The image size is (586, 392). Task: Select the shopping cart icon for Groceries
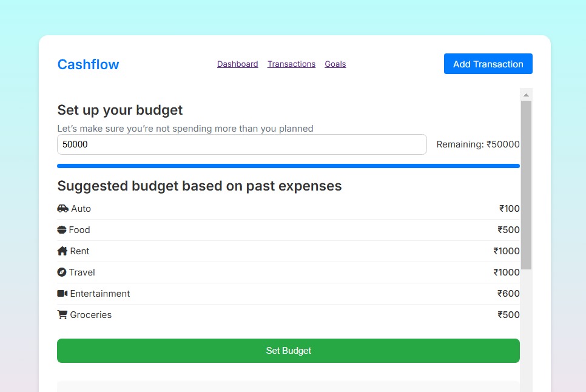(62, 315)
